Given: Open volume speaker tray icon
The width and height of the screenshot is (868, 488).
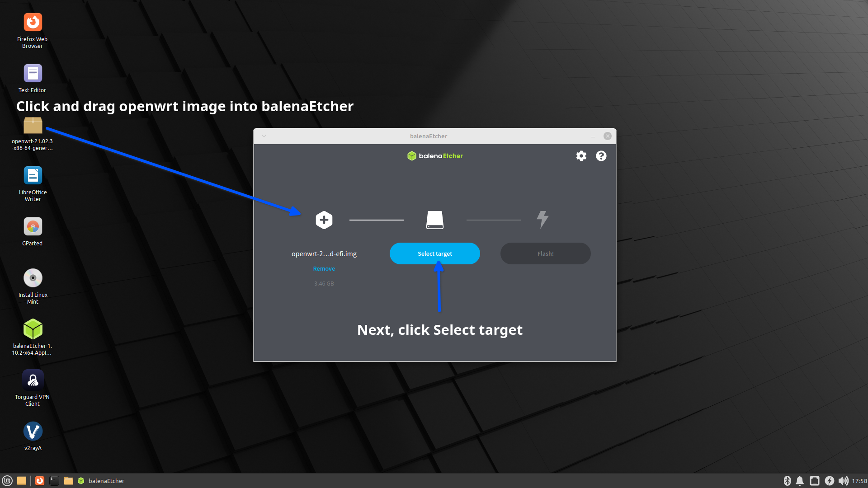Looking at the screenshot, I should [x=843, y=481].
